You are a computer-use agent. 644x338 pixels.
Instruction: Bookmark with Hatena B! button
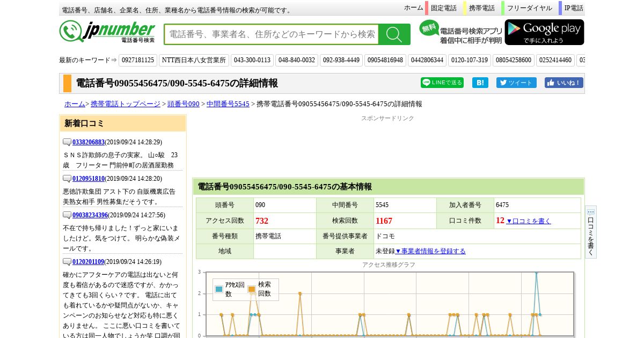[x=480, y=83]
